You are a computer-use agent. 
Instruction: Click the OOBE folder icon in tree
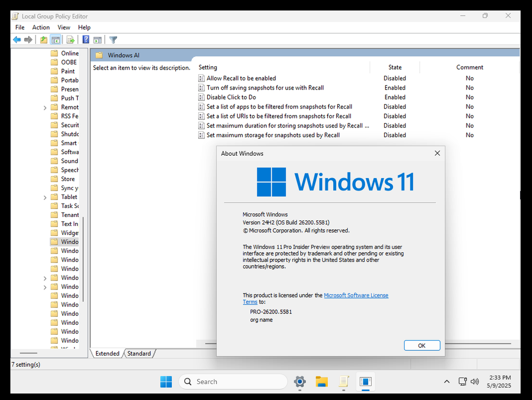click(x=54, y=62)
